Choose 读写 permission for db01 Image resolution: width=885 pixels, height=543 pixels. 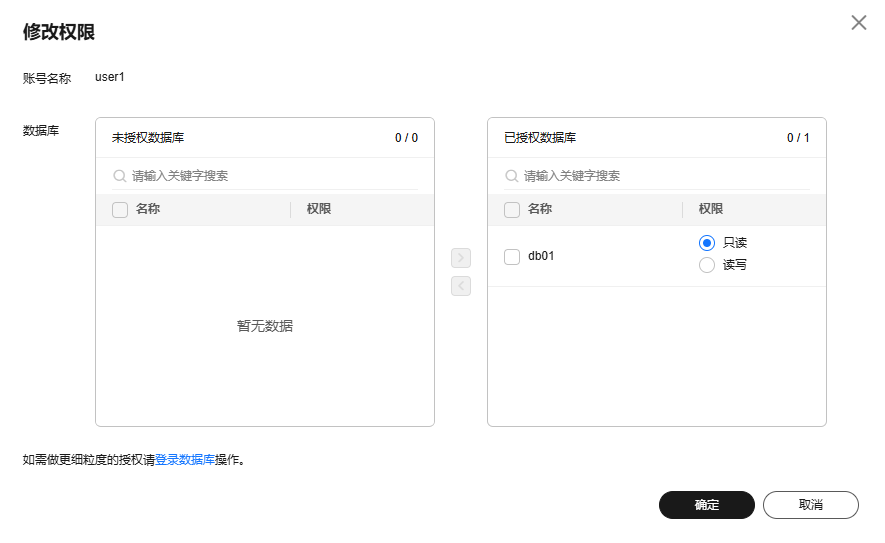pos(707,265)
